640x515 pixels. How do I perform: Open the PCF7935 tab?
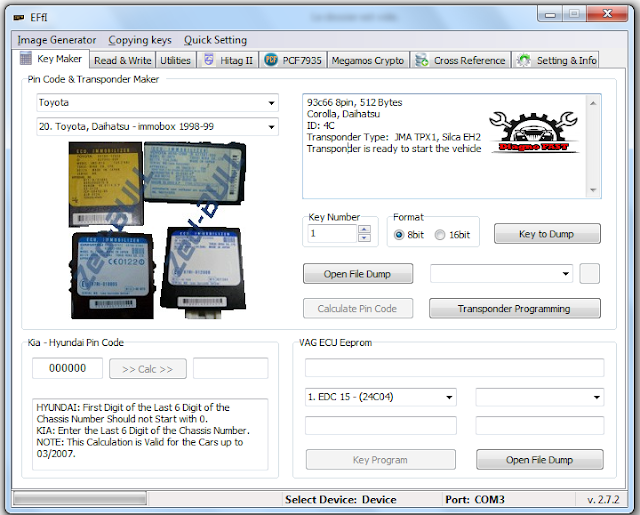[293, 60]
